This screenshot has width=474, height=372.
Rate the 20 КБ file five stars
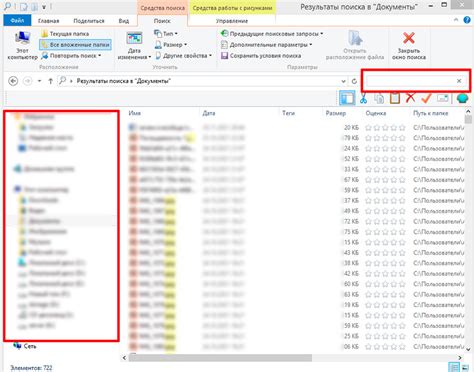402,128
